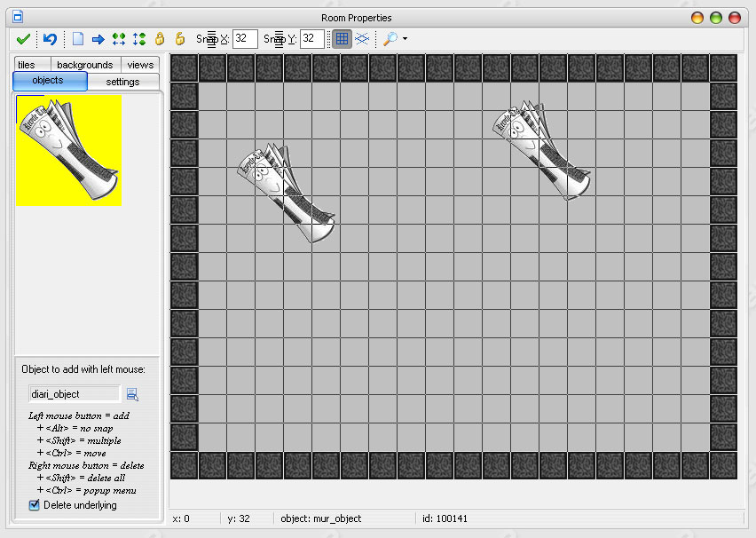Image resolution: width=756 pixels, height=538 pixels.
Task: Open object selection menu beside diari_object
Action: (x=132, y=394)
